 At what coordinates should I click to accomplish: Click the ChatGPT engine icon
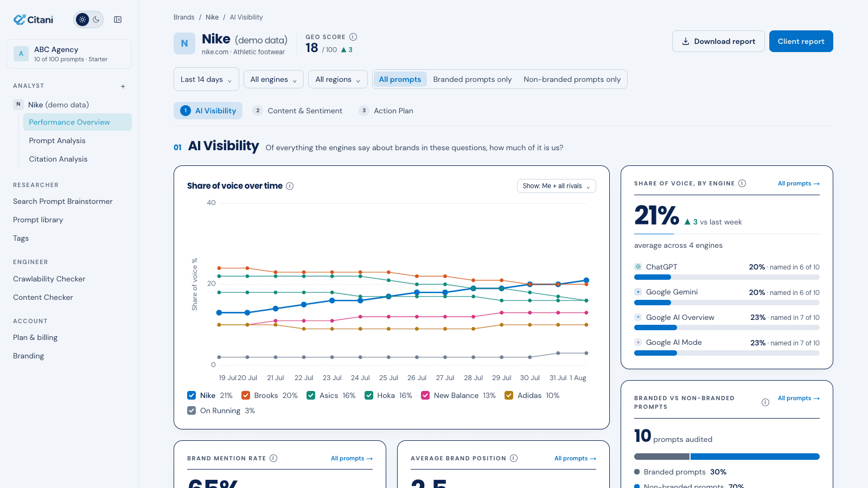coord(638,267)
